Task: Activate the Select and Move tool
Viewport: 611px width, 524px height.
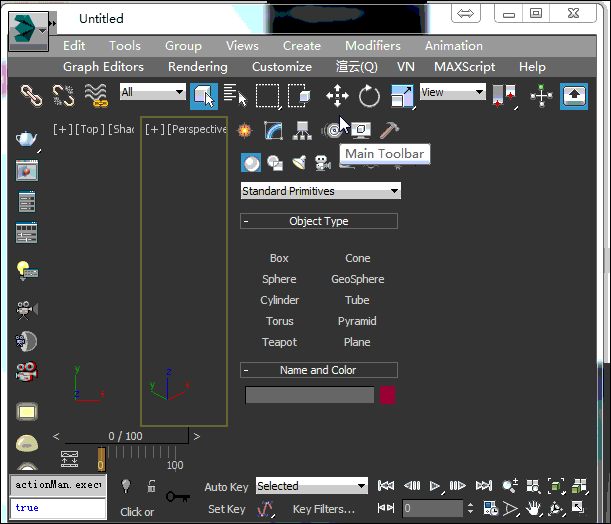Action: point(337,96)
